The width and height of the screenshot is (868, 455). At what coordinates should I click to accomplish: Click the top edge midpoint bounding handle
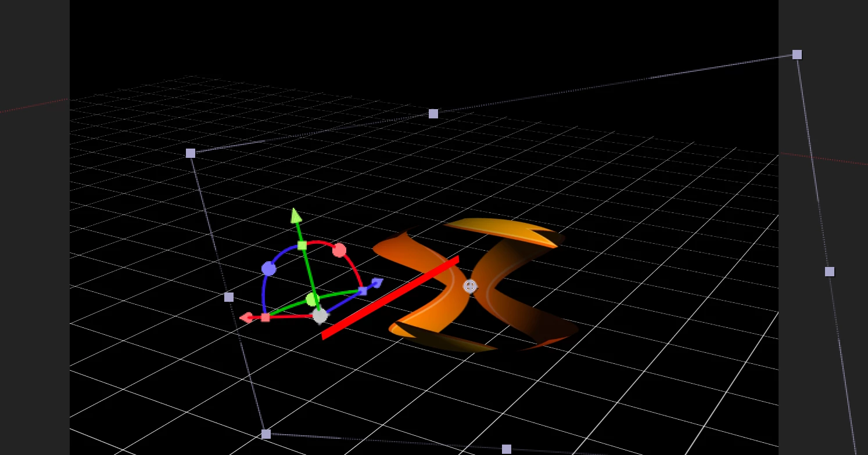[x=433, y=114]
